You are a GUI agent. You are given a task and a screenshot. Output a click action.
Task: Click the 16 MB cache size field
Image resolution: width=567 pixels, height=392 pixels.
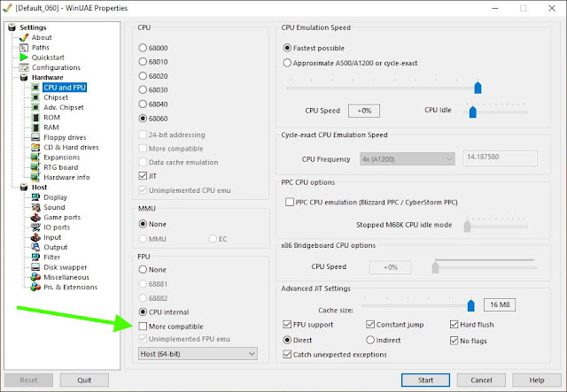(x=500, y=304)
